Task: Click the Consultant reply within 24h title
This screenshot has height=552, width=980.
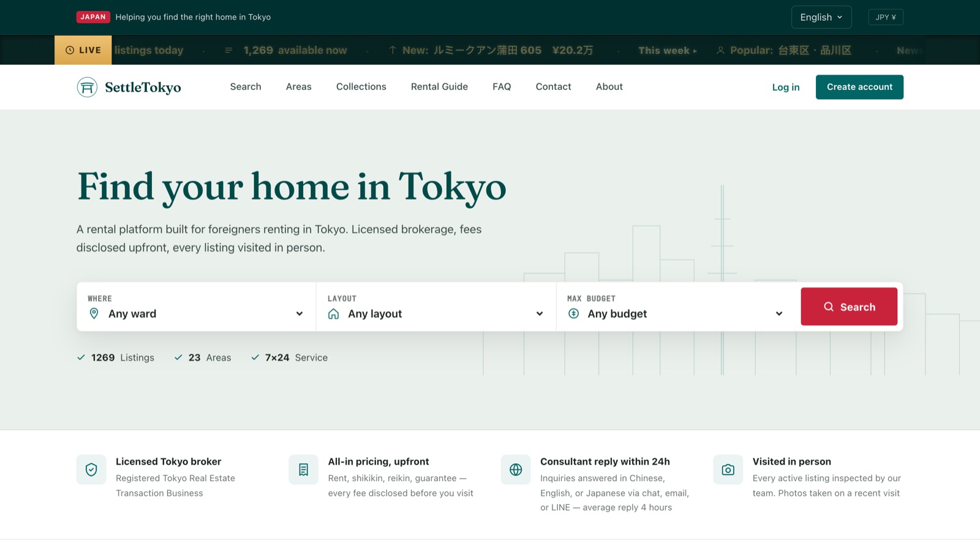Action: pos(605,461)
